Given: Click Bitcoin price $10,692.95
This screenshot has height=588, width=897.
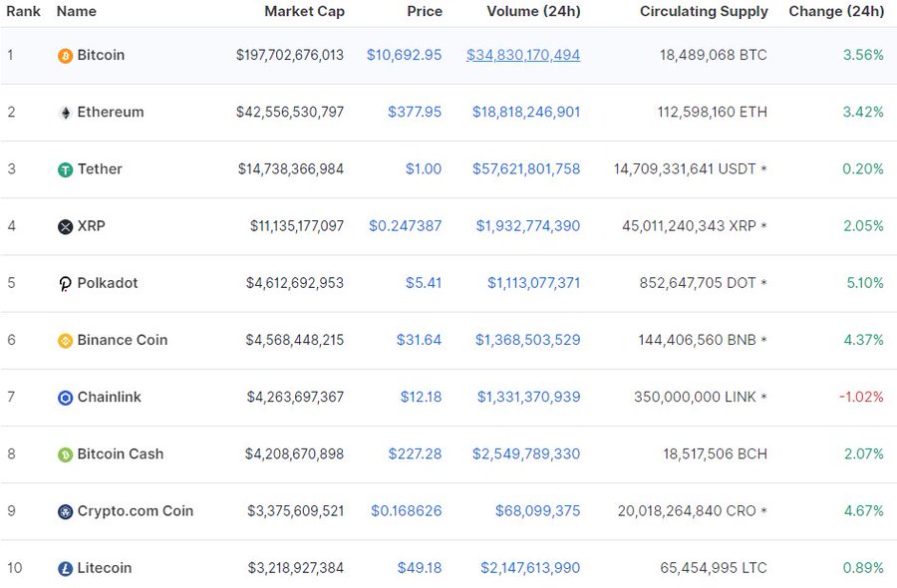Looking at the screenshot, I should coord(404,55).
